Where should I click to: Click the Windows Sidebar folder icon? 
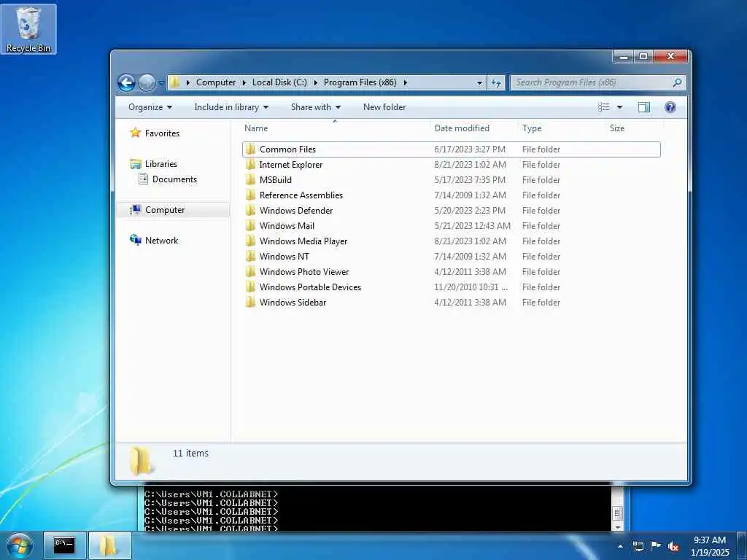click(251, 302)
